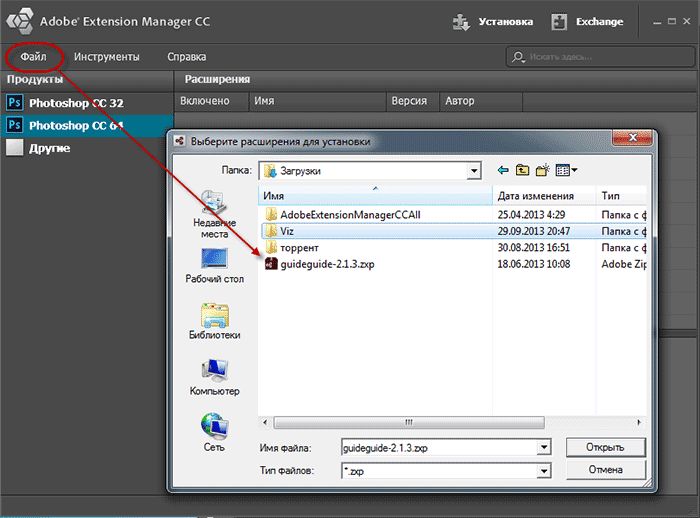
Task: Open the Файл menu
Action: pos(33,57)
